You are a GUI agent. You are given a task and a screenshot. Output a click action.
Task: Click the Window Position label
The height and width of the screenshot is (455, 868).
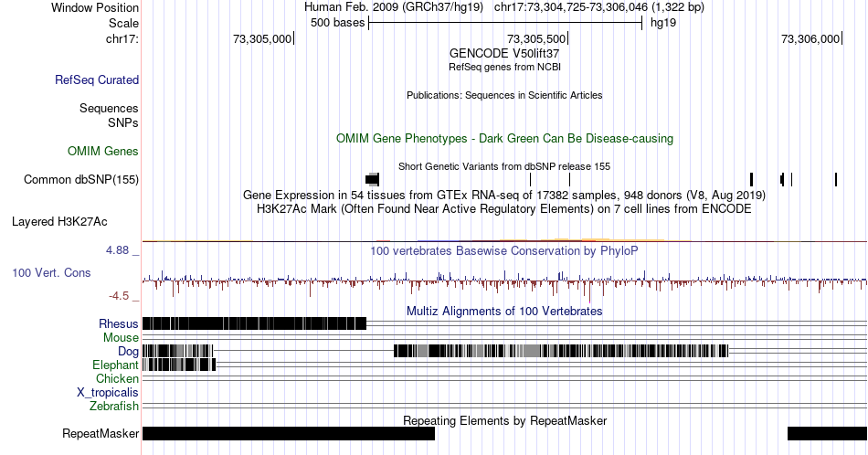pyautogui.click(x=95, y=7)
